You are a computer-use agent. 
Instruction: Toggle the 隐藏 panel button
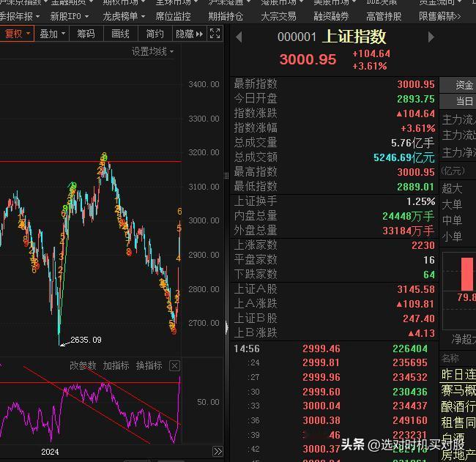(190, 34)
